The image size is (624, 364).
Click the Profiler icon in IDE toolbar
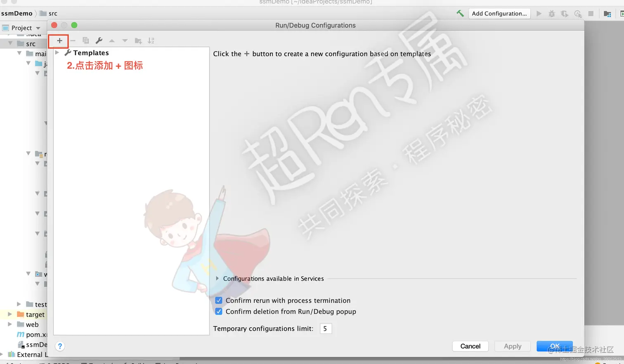point(578,14)
